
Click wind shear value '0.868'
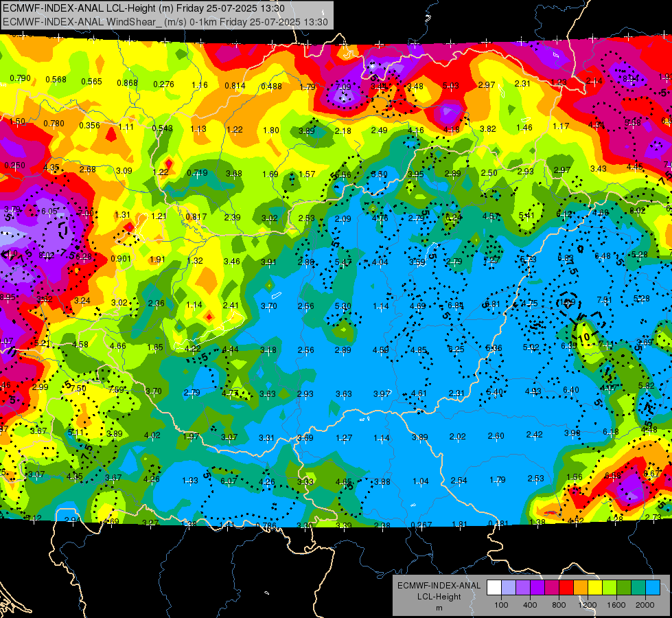coord(127,82)
